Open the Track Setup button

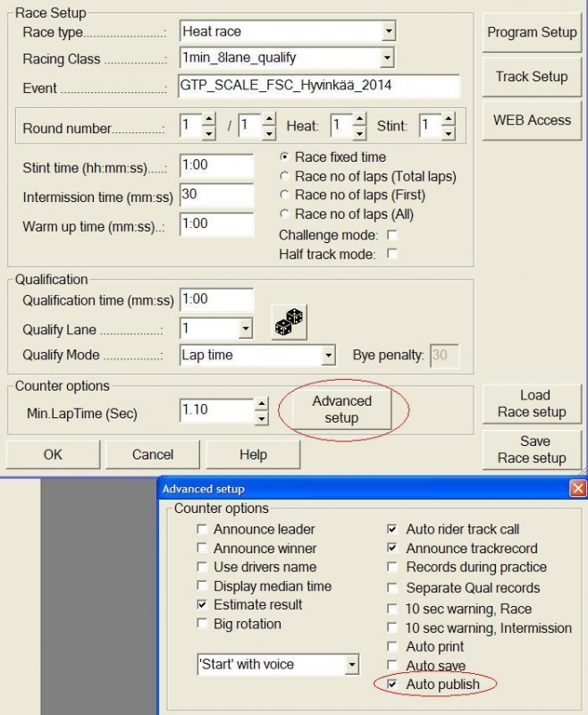(532, 77)
